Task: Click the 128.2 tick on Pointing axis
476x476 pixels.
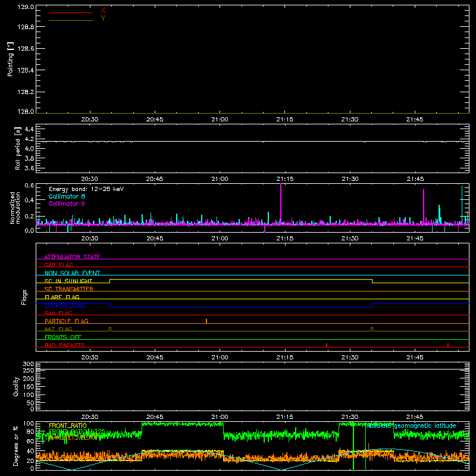Action: (x=26, y=92)
